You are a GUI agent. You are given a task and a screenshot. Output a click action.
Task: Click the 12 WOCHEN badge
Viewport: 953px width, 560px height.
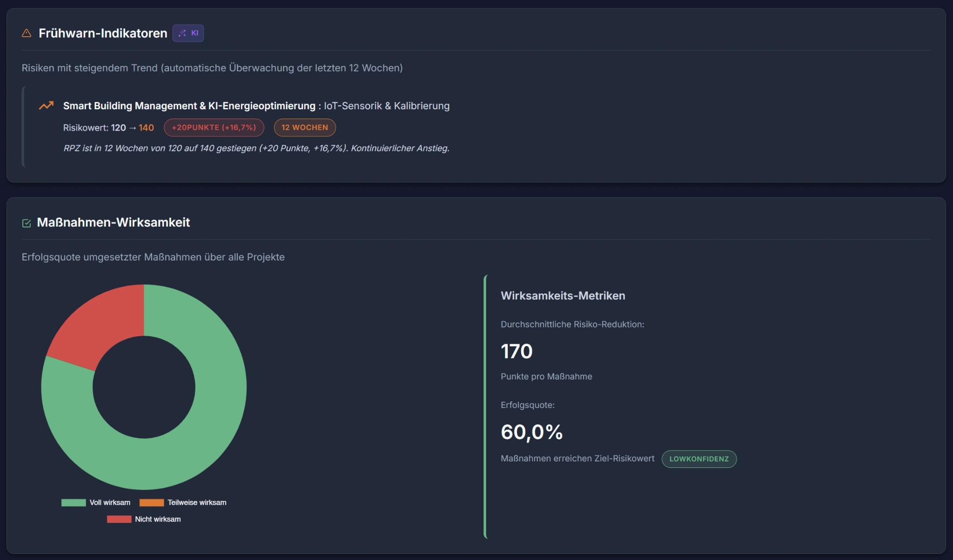pyautogui.click(x=305, y=127)
